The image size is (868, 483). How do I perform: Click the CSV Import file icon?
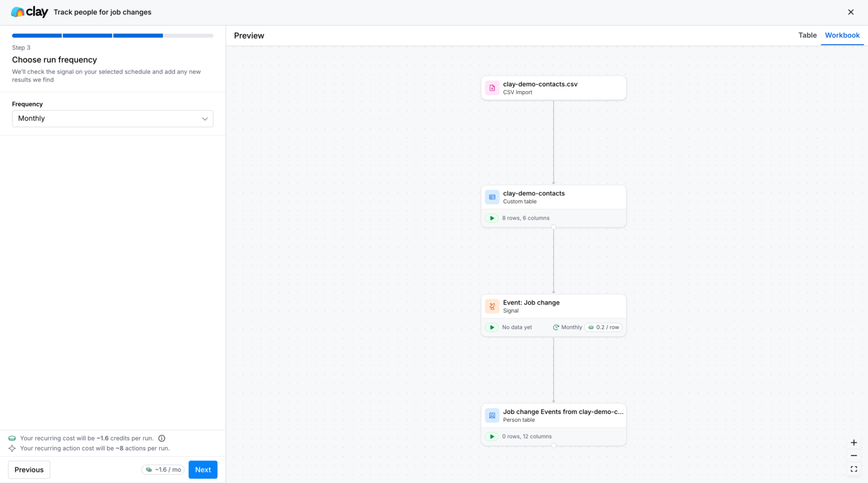492,88
